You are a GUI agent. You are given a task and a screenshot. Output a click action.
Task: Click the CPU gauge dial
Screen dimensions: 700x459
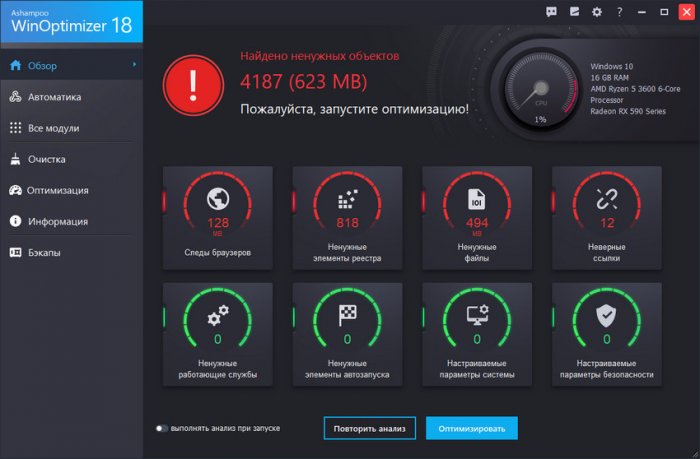(541, 91)
